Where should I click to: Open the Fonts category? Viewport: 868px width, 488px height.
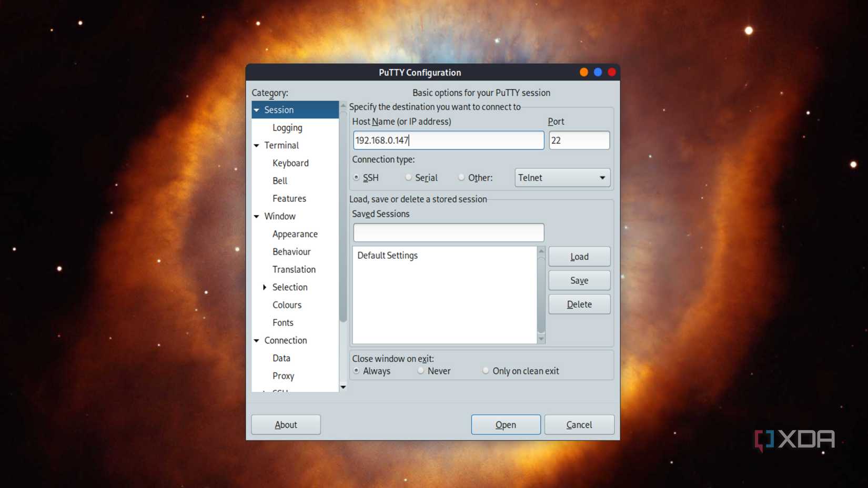283,323
